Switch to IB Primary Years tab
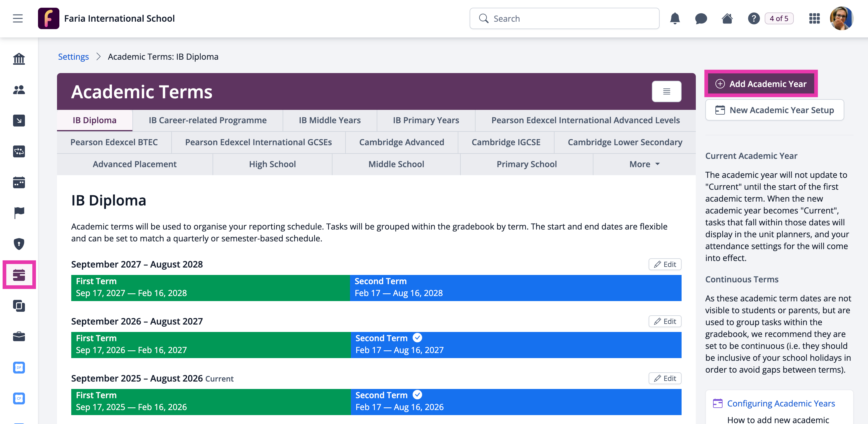 point(426,120)
